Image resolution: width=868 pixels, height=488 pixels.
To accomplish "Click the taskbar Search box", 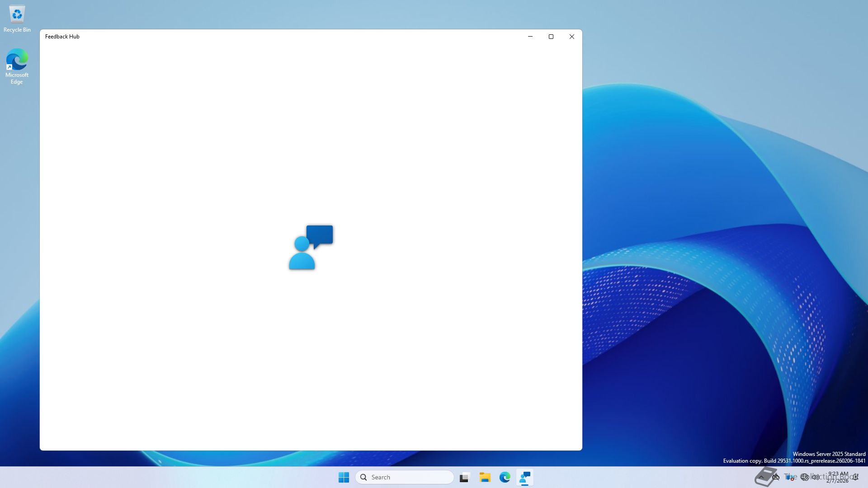I will coord(405,477).
